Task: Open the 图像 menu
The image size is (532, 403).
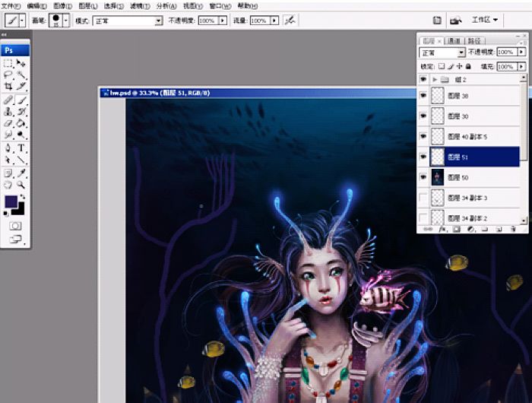Action: pyautogui.click(x=63, y=6)
